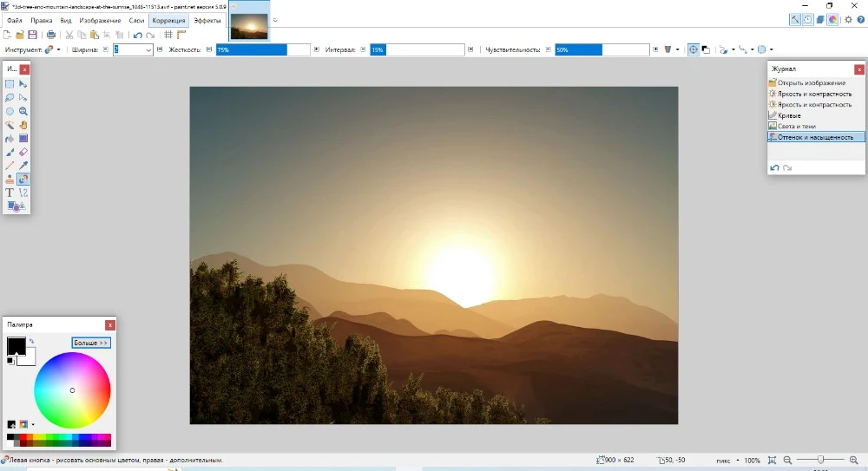Screen dimensions: 868x471
Task: Select the Eraser tool
Action: click(x=23, y=152)
